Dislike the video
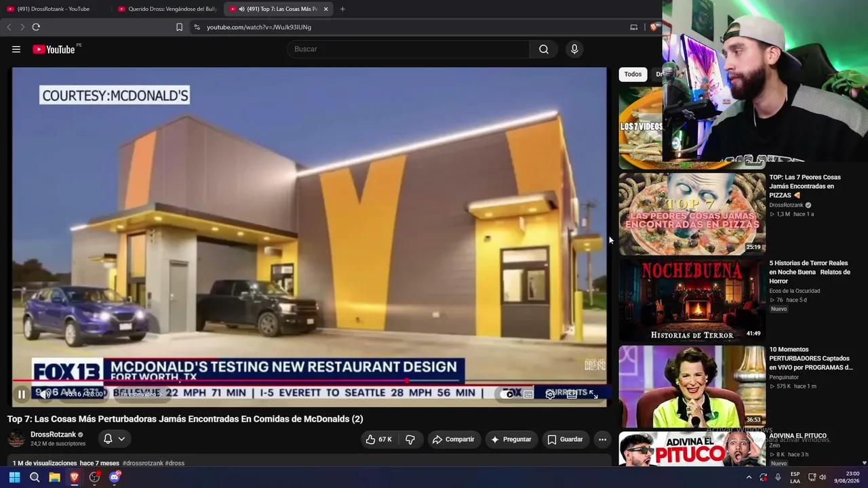The width and height of the screenshot is (868, 488). click(410, 439)
